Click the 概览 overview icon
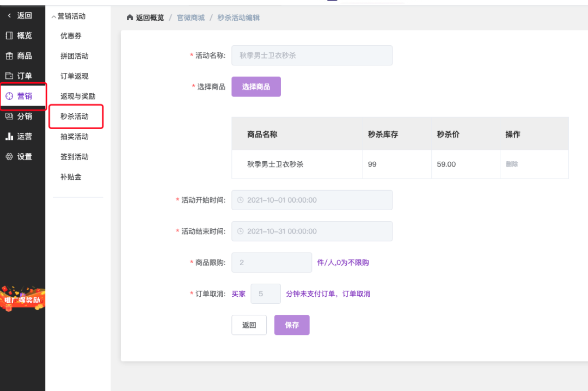The image size is (588, 391). [x=9, y=35]
